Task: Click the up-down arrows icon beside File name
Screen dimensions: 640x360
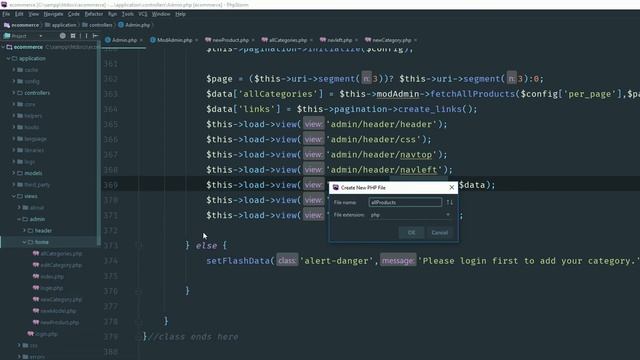Action: point(449,202)
